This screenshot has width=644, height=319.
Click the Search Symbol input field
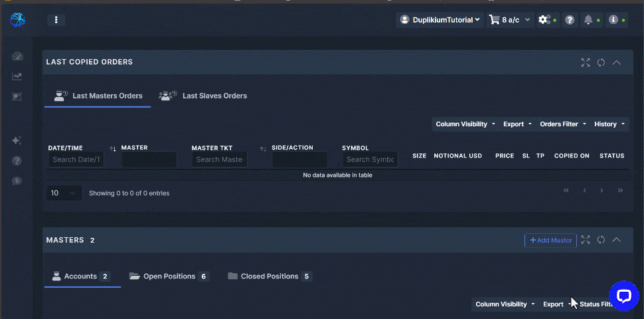(x=370, y=159)
